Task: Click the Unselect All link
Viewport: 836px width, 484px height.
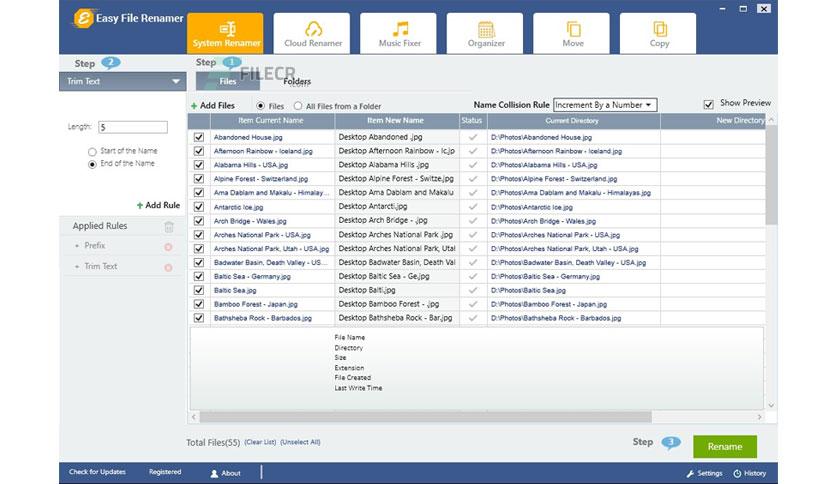Action: pyautogui.click(x=300, y=442)
